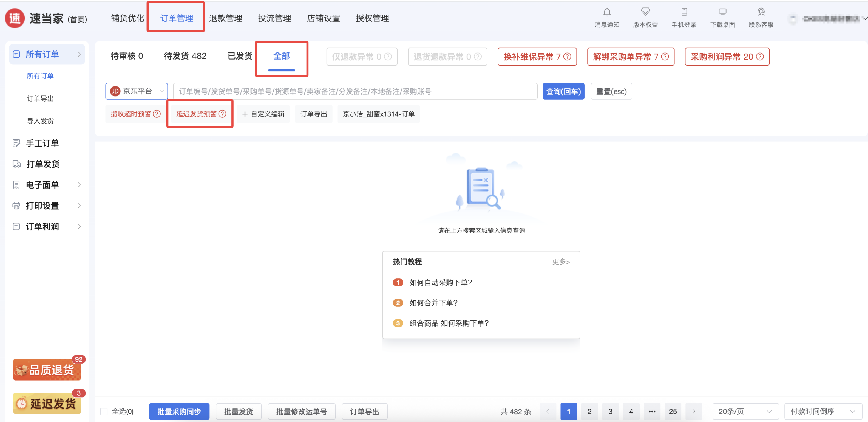Click the 延迟发货 clock banner
This screenshot has width=868, height=422.
point(47,403)
